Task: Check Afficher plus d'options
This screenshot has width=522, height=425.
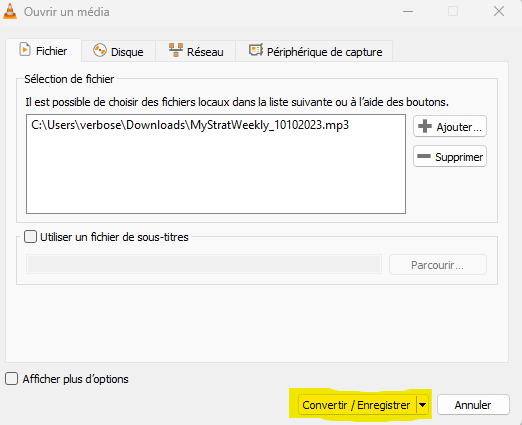Action: point(11,379)
